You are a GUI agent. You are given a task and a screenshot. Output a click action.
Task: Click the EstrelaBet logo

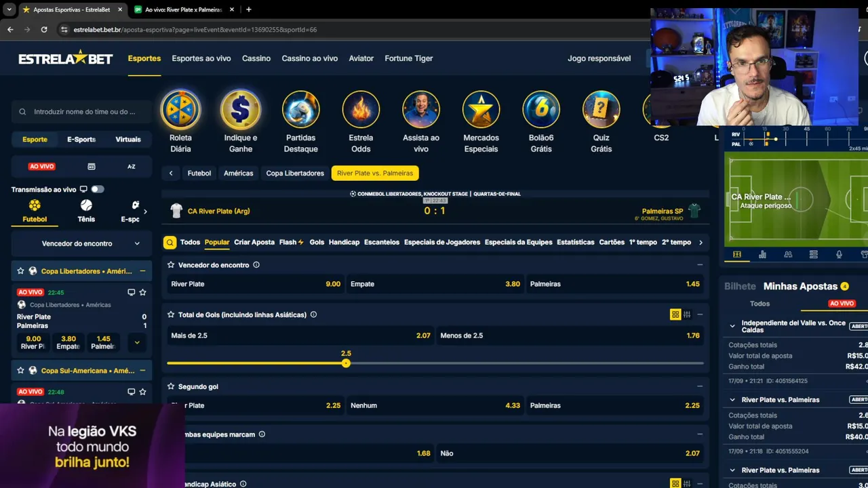65,58
